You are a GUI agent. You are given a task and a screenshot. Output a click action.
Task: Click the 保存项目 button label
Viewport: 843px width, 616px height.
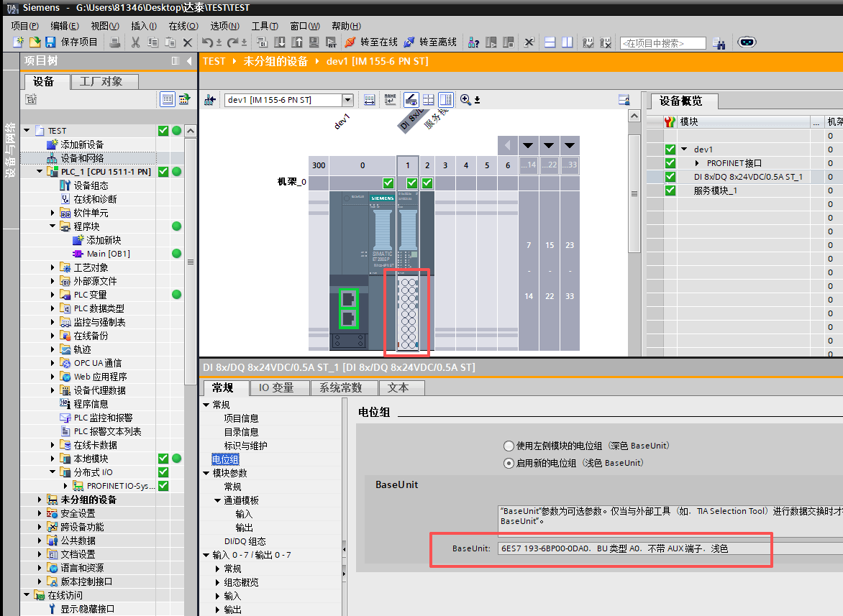[x=79, y=42]
